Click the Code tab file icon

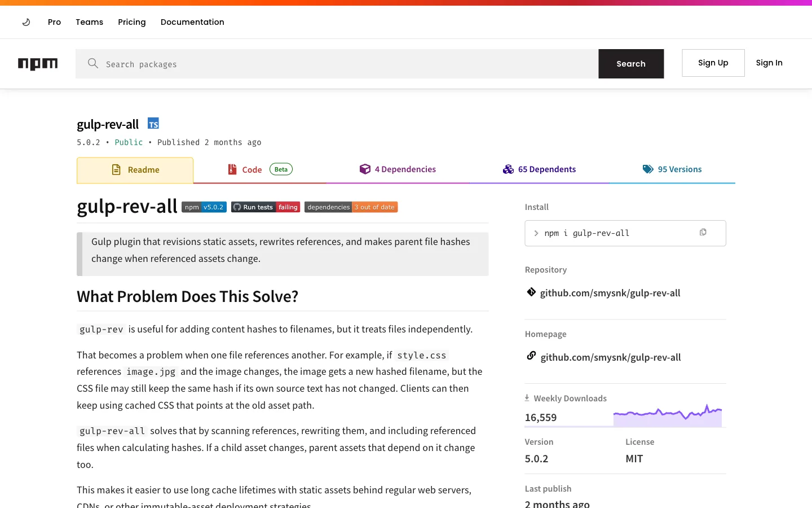(x=232, y=169)
